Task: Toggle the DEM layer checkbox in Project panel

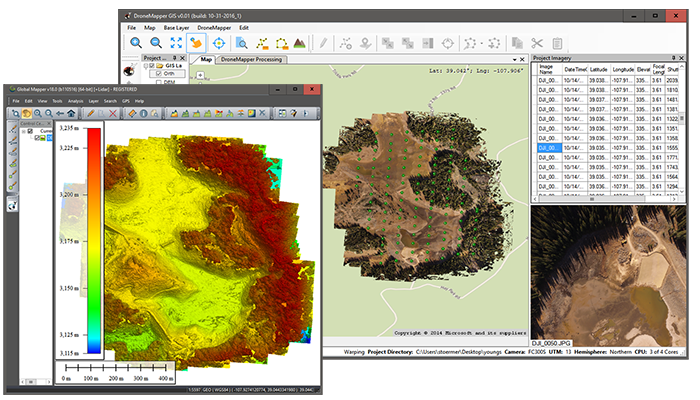Action: [158, 82]
